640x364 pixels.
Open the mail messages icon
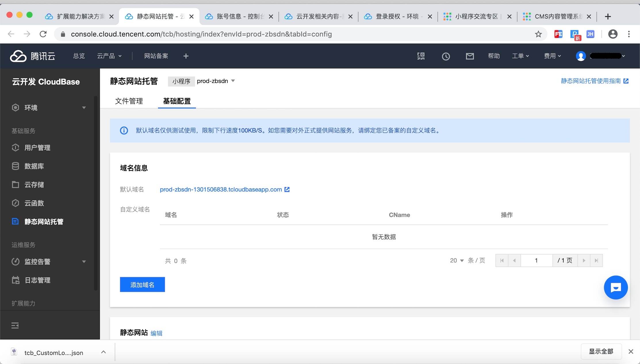(470, 56)
